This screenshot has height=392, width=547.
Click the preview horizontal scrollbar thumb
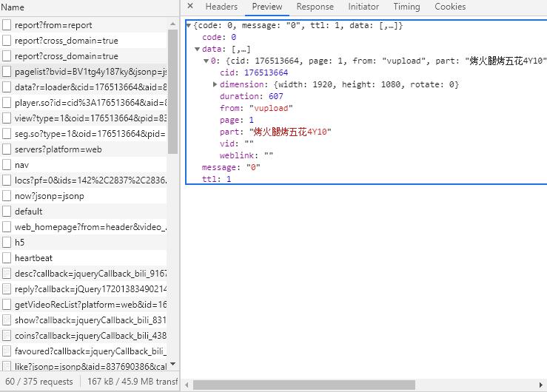[x=304, y=385]
